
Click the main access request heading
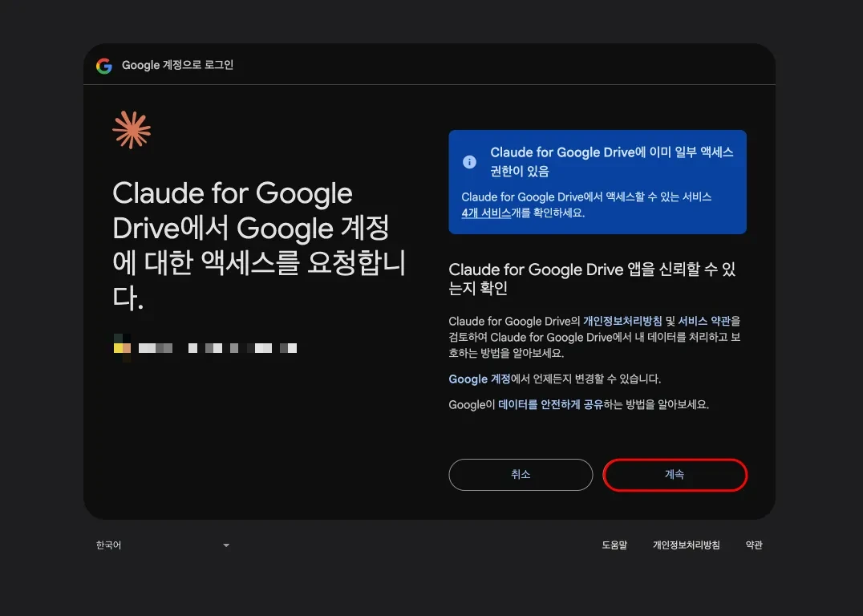click(259, 245)
